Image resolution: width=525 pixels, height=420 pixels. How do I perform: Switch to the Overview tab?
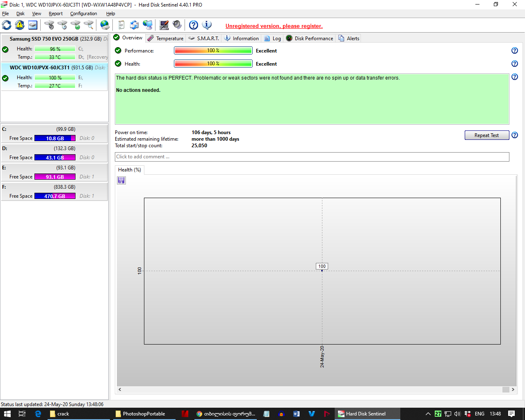pos(128,38)
